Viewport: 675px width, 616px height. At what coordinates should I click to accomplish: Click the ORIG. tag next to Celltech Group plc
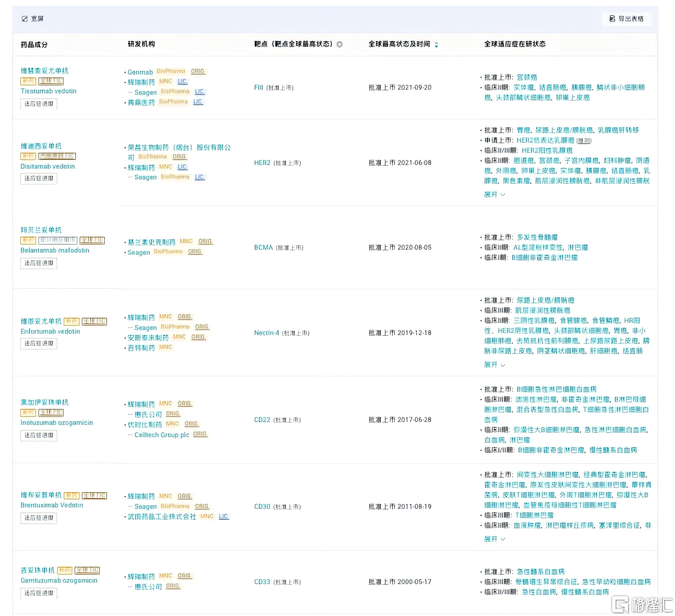(201, 434)
